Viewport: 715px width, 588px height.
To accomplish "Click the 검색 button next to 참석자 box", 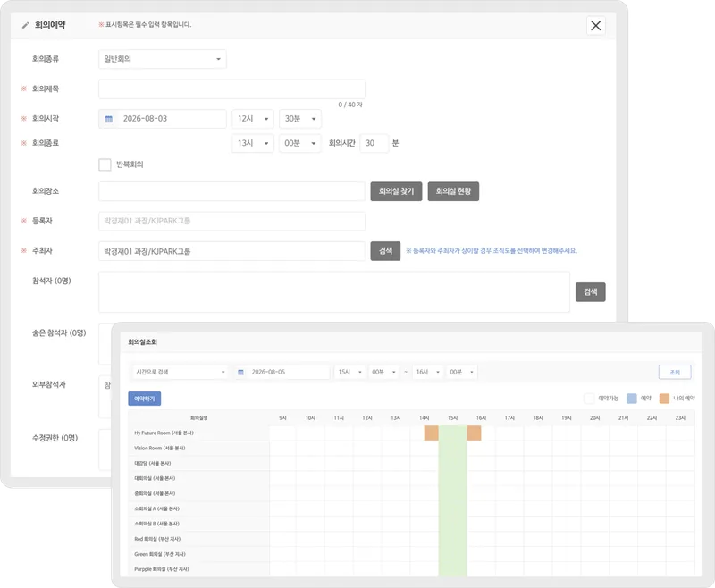I will pos(591,292).
